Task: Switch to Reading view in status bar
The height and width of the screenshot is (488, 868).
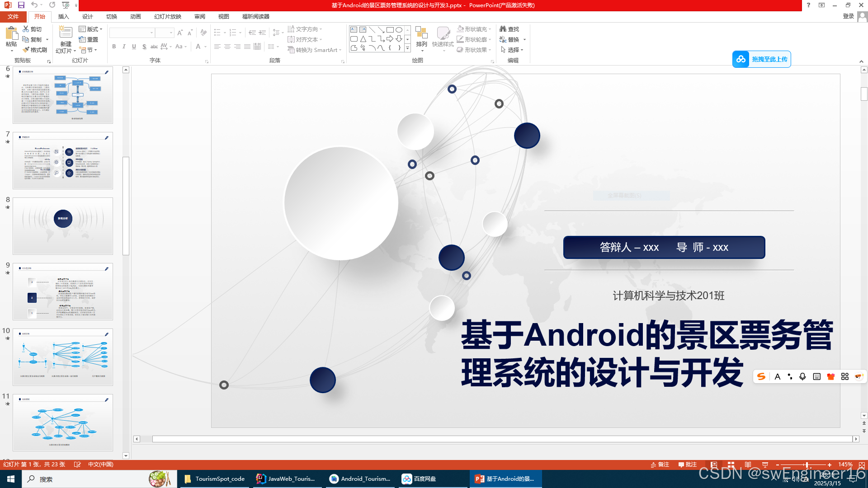Action: coord(748,465)
